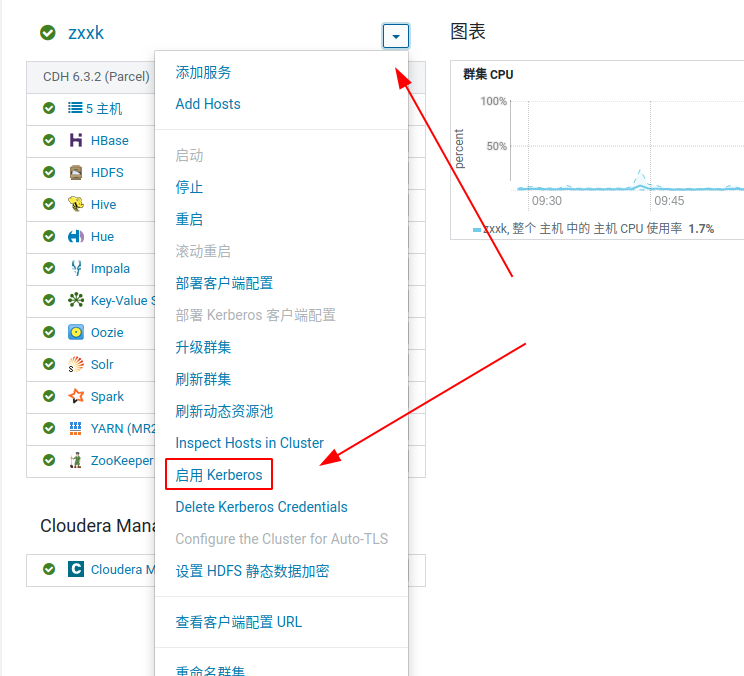Click the Hive bee icon

(76, 204)
